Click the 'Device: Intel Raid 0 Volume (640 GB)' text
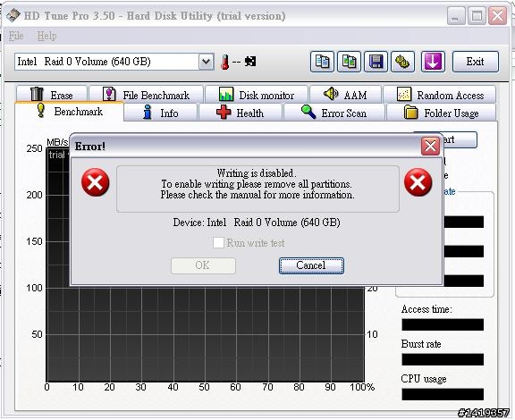 coord(257,223)
